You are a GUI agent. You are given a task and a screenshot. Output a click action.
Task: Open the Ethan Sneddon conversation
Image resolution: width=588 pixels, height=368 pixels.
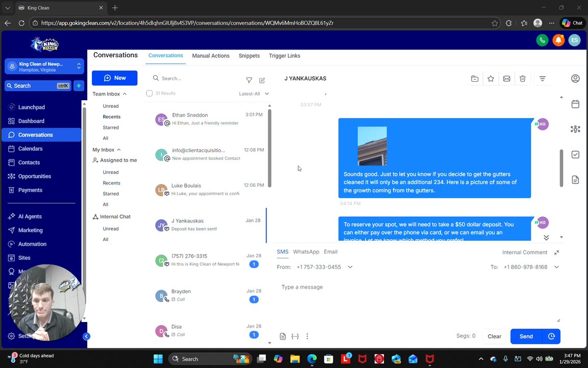[x=206, y=119]
